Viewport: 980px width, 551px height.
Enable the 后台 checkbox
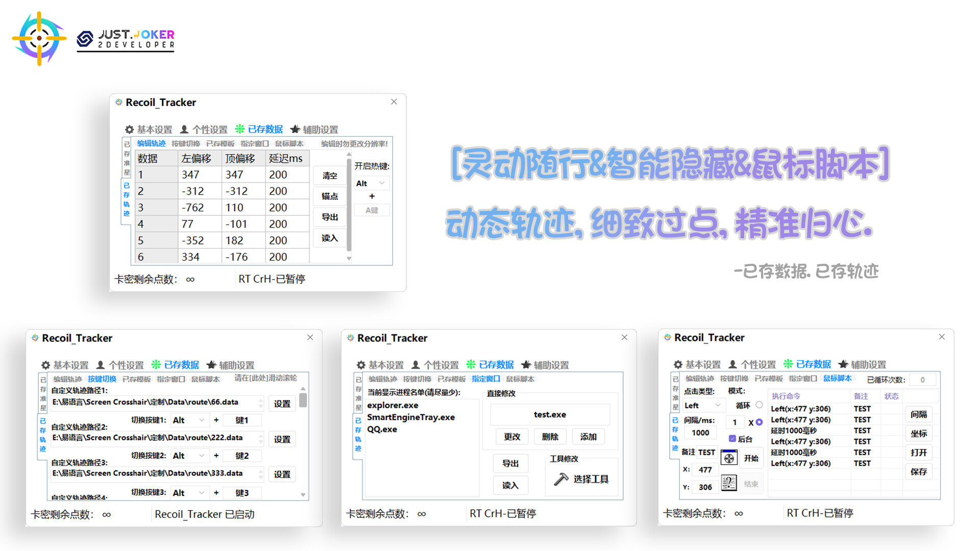733,439
